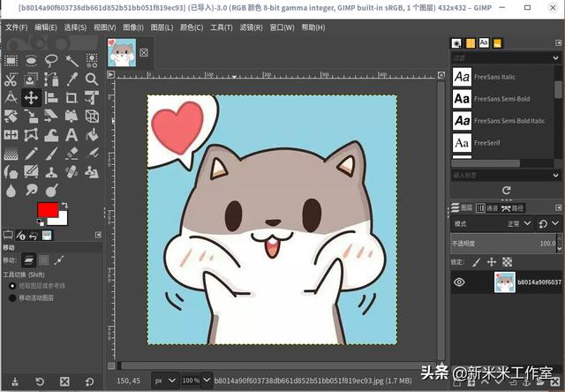Select the Cage Transform tool
Screen dimensions: 565x392
tap(31, 135)
